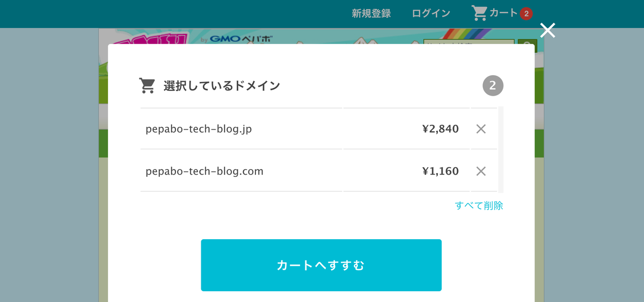Click the cart icon beside 選択しているドメイン

[x=147, y=85]
